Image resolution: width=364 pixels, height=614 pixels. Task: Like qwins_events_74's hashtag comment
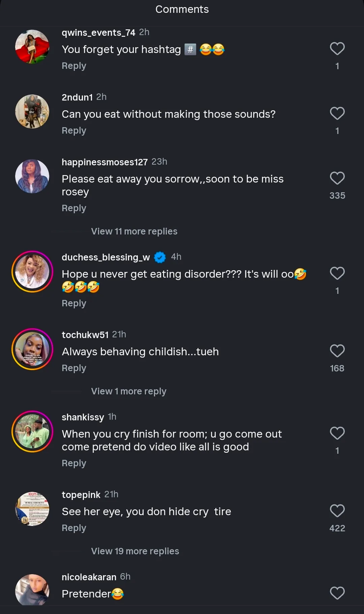(337, 49)
